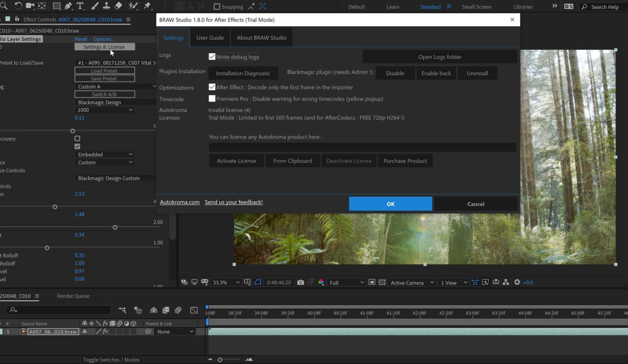Select the Puppet Pin tool
This screenshot has height=364, width=628.
(x=147, y=6)
